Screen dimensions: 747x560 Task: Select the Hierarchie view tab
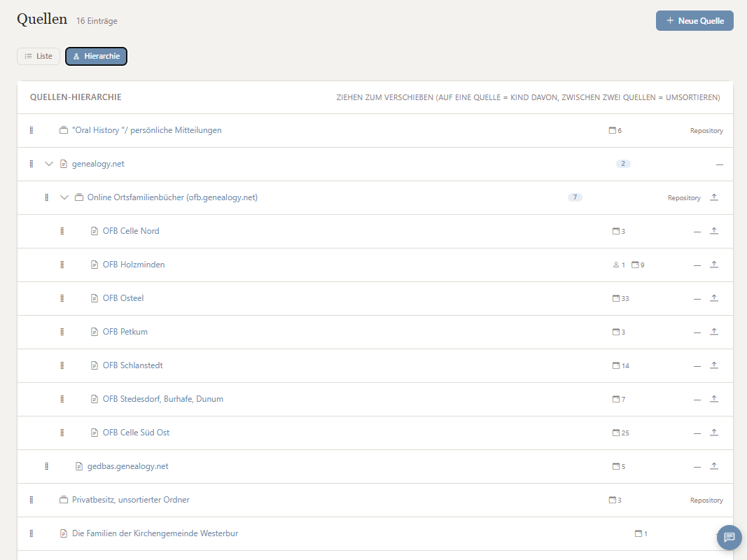[96, 56]
